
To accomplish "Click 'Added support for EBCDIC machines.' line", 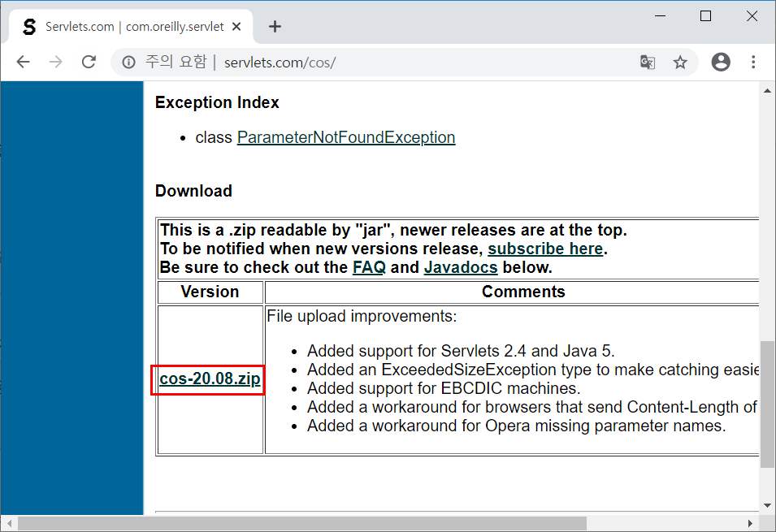I will (444, 388).
